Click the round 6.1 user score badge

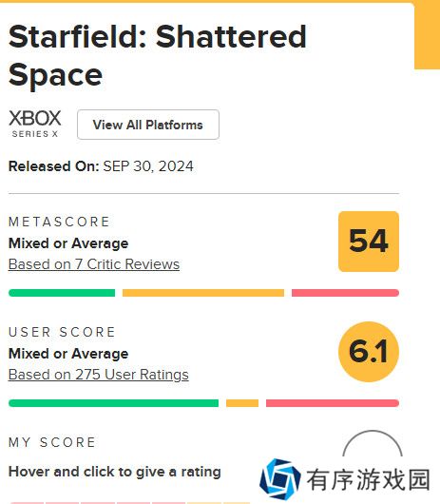(369, 352)
